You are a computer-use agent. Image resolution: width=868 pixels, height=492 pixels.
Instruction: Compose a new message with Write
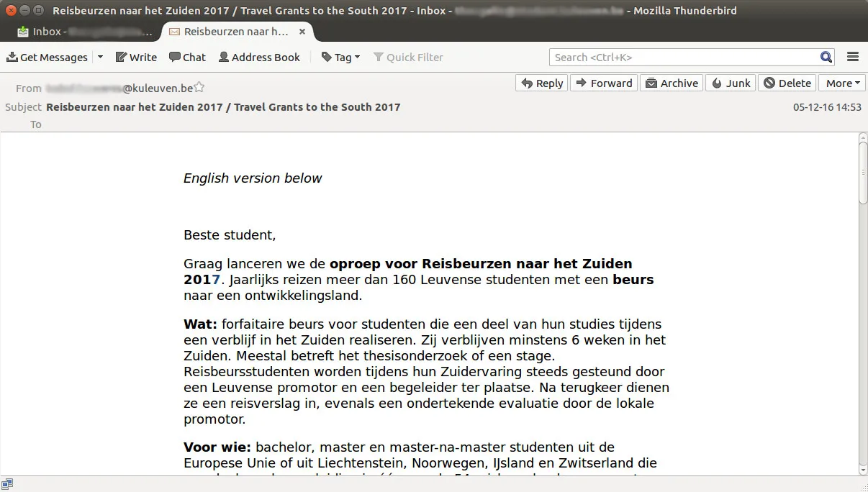pyautogui.click(x=136, y=58)
